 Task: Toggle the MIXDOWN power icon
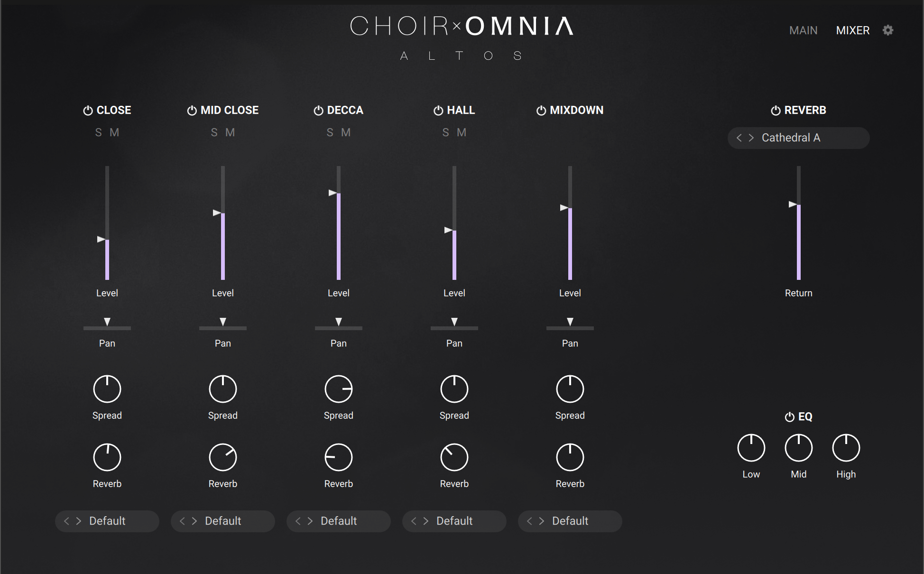pyautogui.click(x=541, y=111)
